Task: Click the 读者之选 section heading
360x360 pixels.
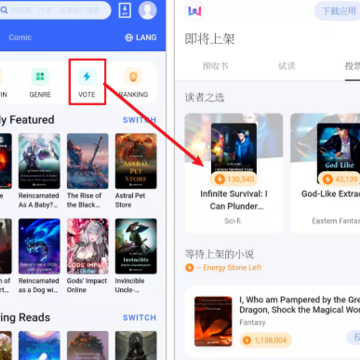Action: click(205, 97)
